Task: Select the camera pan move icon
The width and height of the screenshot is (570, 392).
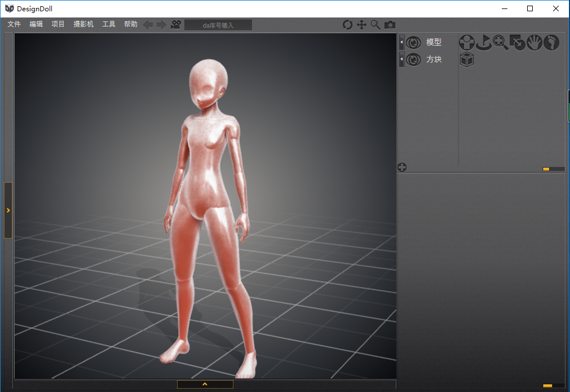Action: click(x=361, y=25)
